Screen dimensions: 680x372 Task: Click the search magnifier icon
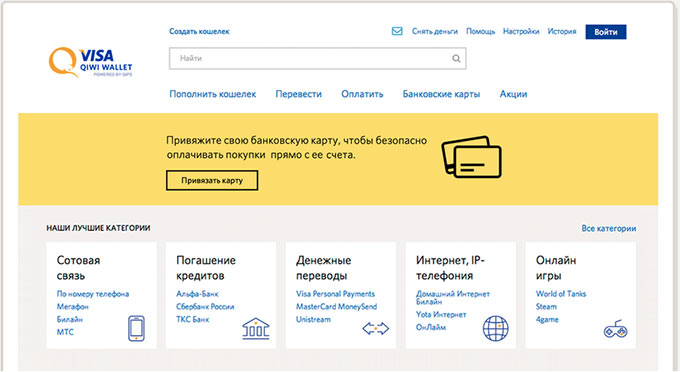tap(456, 59)
